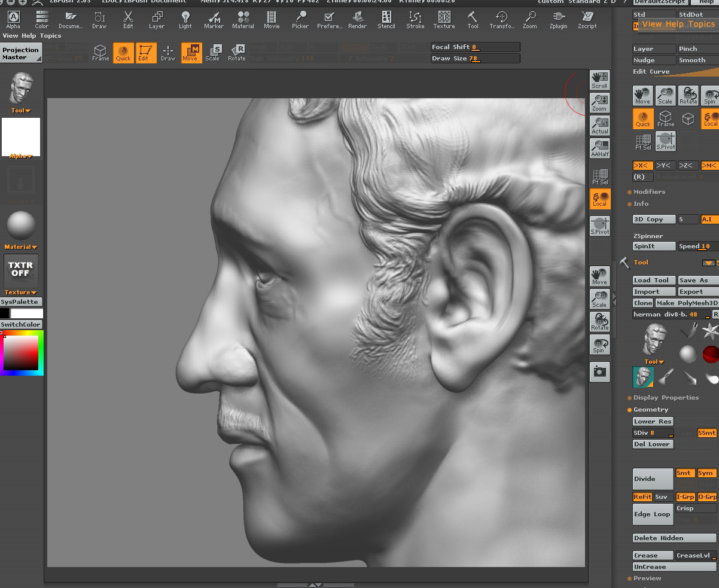Click the Make PolyMesh3D button
Image resolution: width=719 pixels, height=588 pixels.
[x=688, y=303]
